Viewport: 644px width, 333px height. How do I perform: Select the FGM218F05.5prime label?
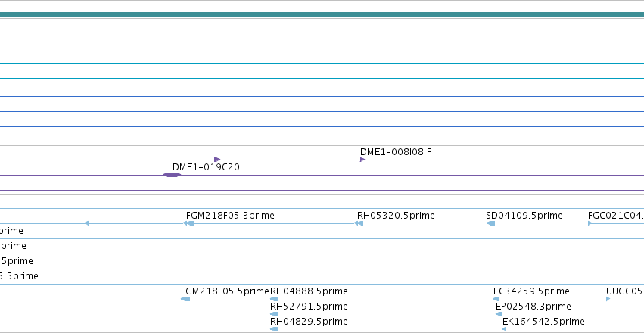coord(225,291)
